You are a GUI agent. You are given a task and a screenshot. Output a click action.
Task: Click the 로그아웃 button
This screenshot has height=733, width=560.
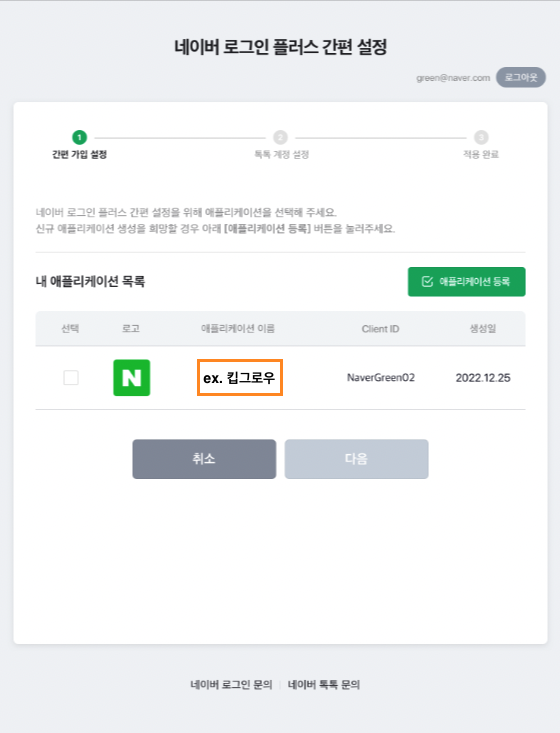[521, 77]
